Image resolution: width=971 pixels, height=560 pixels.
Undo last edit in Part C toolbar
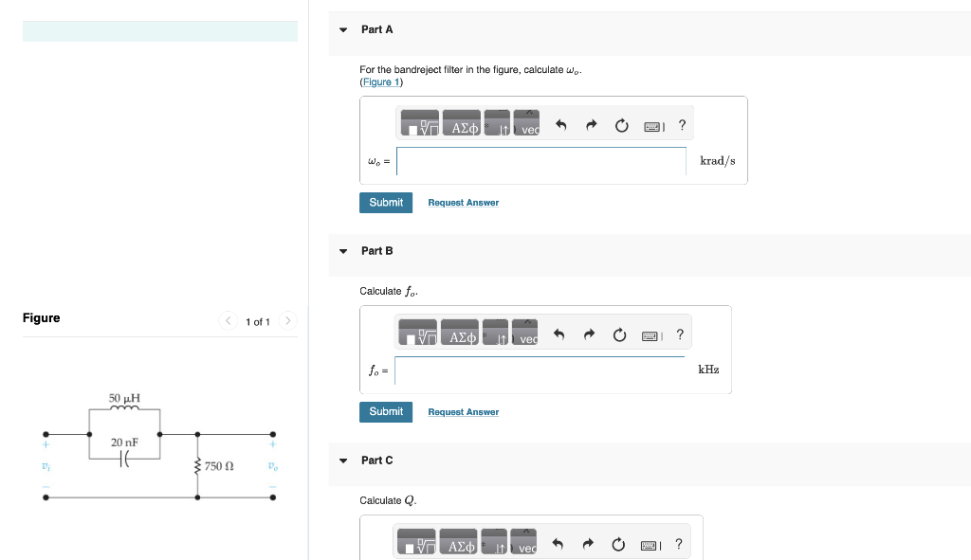pos(558,544)
